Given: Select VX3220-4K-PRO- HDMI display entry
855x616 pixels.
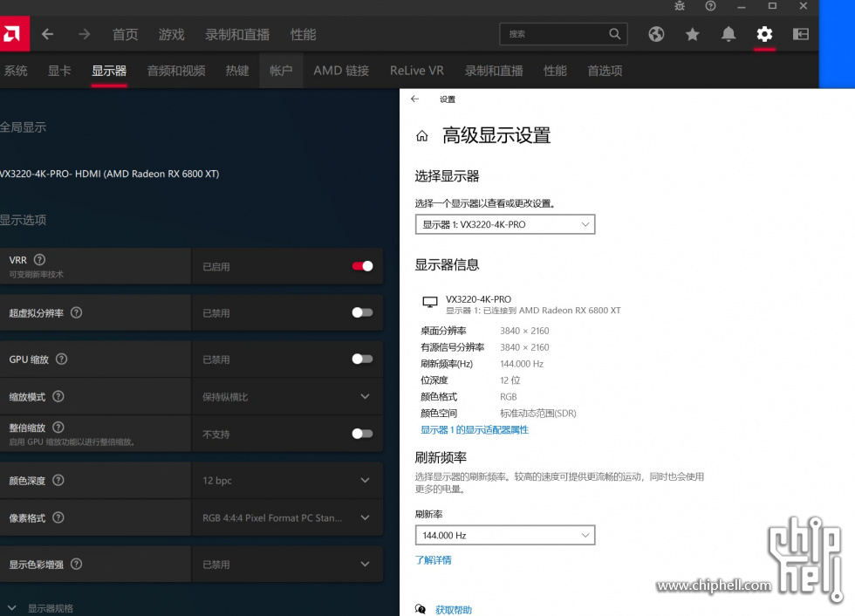Looking at the screenshot, I should (x=109, y=174).
